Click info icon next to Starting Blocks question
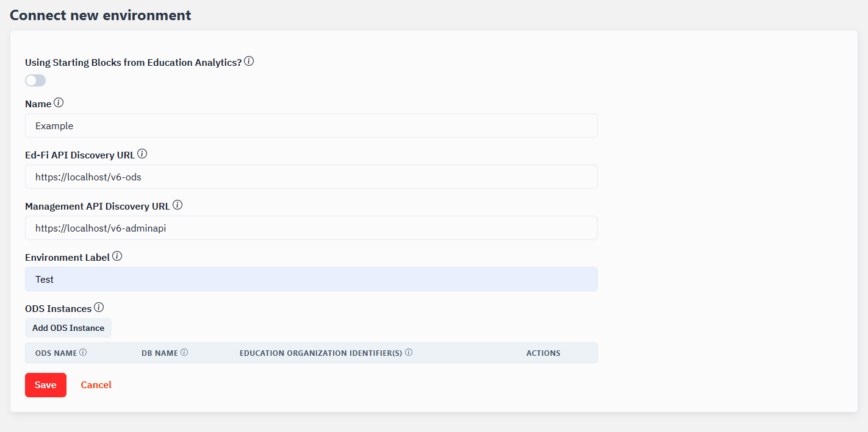The image size is (868, 432). coord(249,62)
